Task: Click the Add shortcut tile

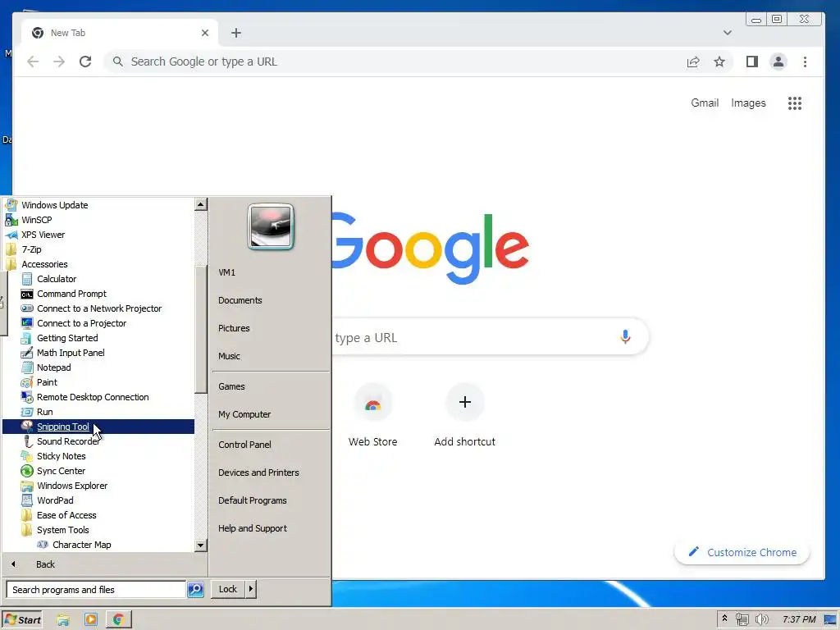Action: click(x=464, y=416)
